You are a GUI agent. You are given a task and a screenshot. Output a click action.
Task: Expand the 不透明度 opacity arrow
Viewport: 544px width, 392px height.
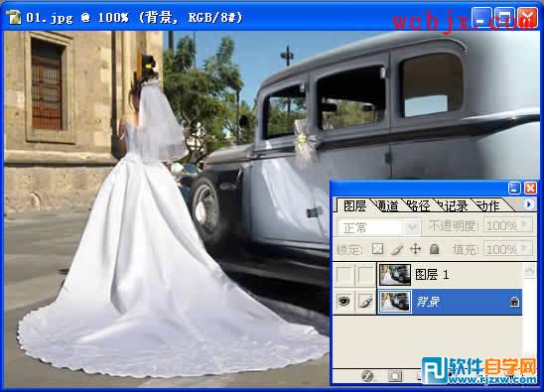point(524,225)
